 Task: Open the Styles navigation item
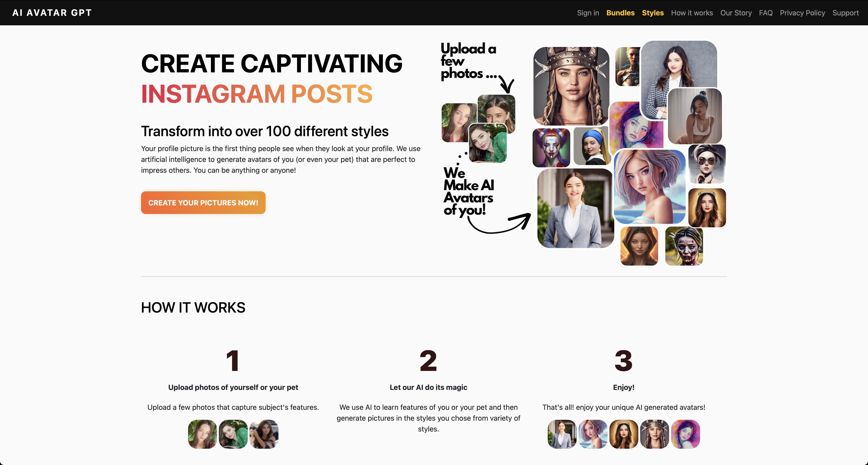[652, 13]
